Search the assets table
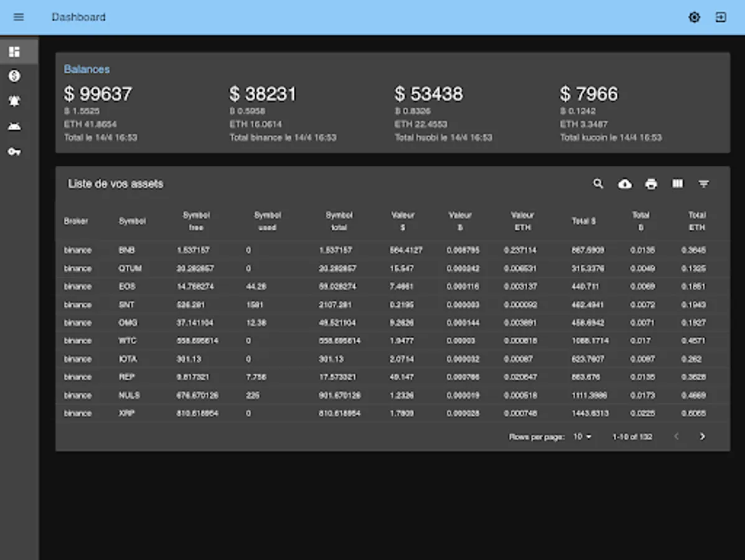Viewport: 745px width, 560px height. (x=598, y=184)
